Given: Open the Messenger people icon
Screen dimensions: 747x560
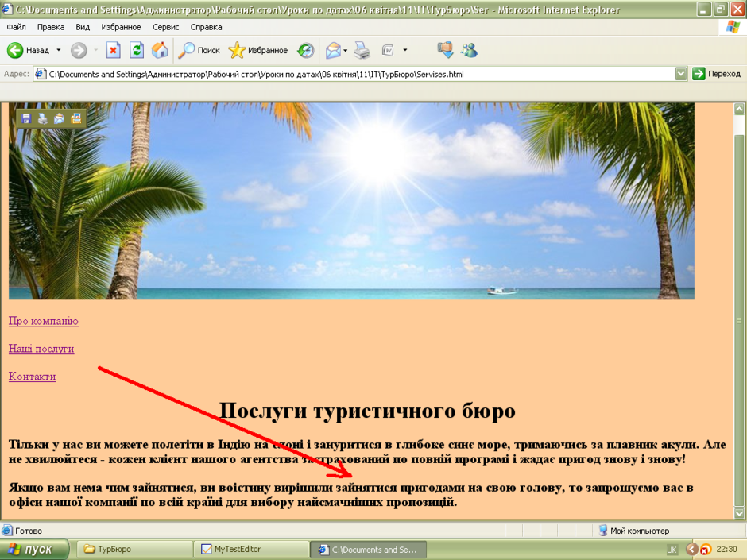Looking at the screenshot, I should [469, 50].
